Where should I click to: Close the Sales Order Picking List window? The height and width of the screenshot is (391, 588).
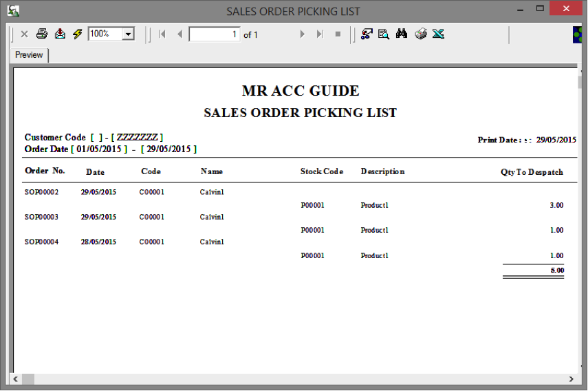click(566, 8)
